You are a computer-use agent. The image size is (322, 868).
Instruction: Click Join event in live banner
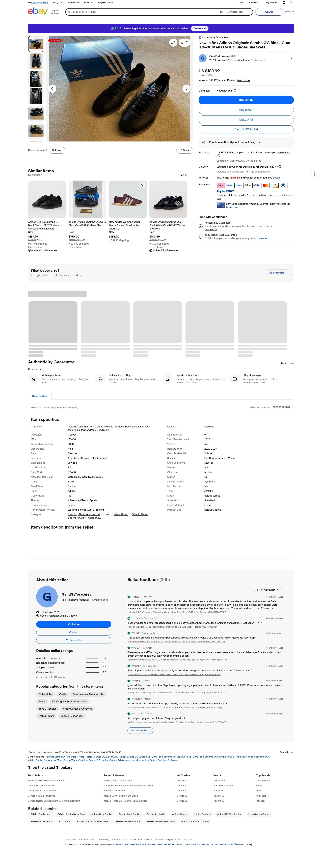pyautogui.click(x=200, y=29)
